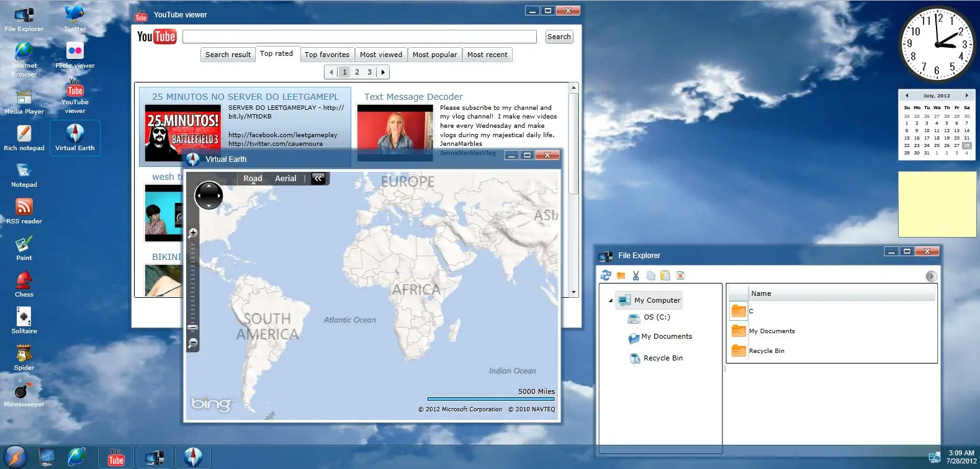
Task: Open the Internet Browser desktop icon
Action: tap(24, 60)
